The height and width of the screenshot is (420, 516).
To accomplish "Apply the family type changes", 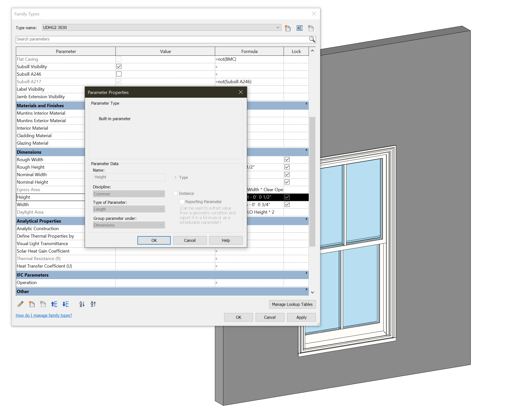I will [301, 317].
